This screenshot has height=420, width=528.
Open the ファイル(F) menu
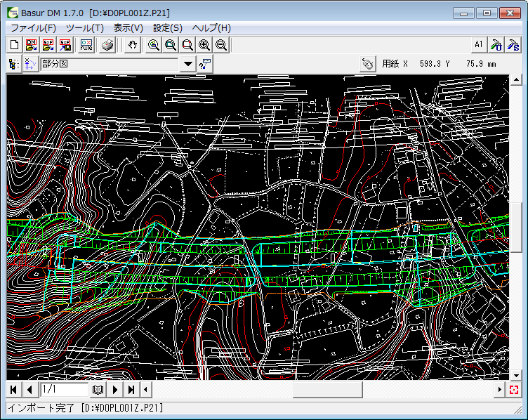33,28
